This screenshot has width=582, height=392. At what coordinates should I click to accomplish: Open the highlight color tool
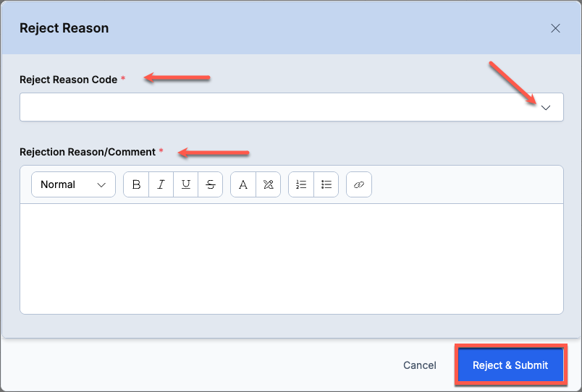(268, 184)
